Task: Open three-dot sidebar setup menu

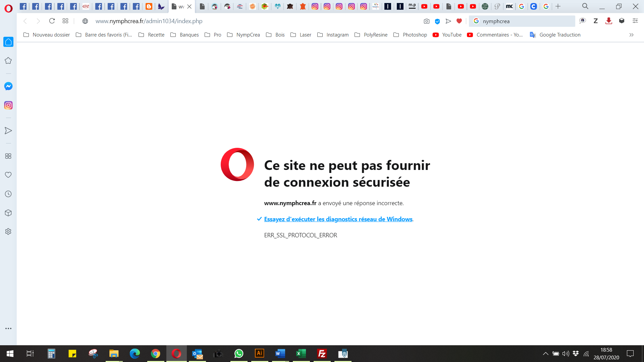Action: click(x=8, y=328)
